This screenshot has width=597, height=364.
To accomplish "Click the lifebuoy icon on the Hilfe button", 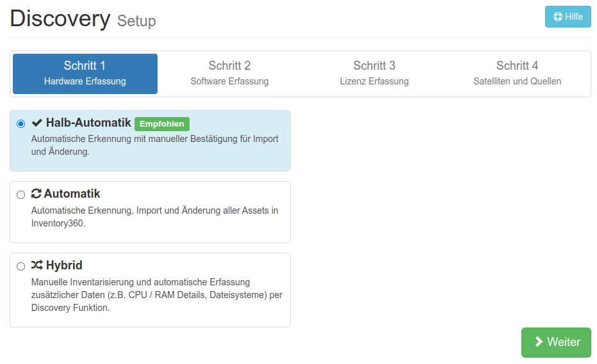I will (x=557, y=17).
